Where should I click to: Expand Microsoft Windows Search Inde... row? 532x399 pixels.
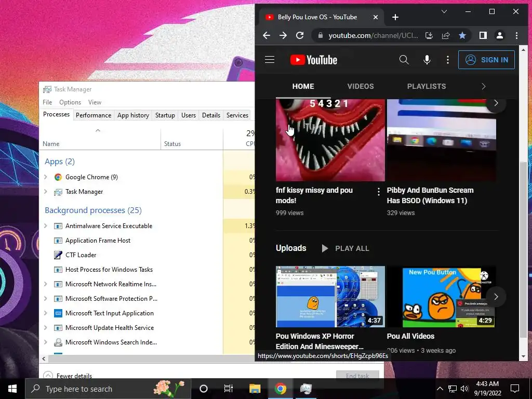pyautogui.click(x=46, y=342)
